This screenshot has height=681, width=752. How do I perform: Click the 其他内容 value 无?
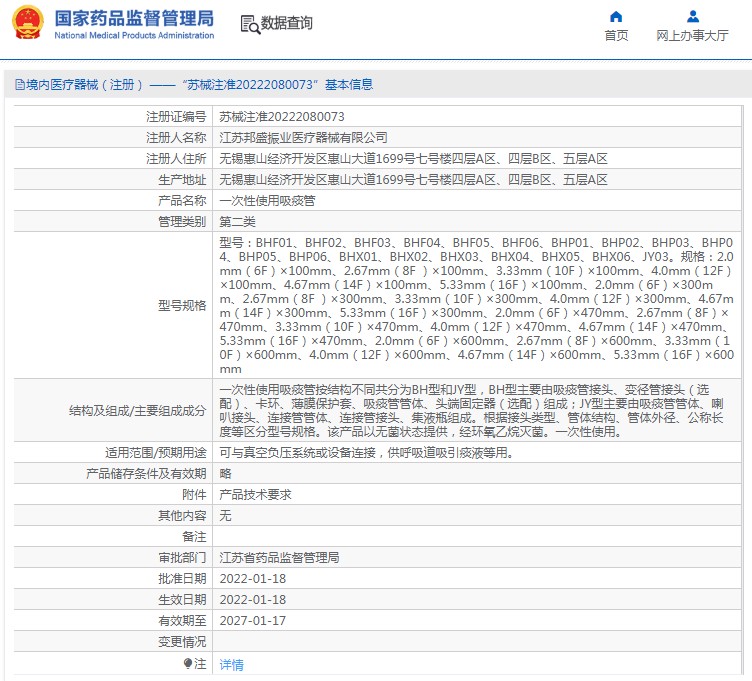point(225,516)
